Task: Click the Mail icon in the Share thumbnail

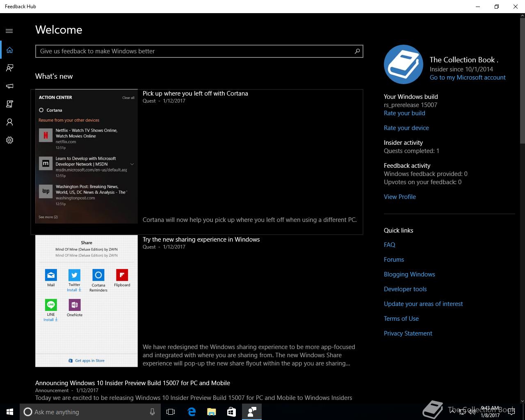Action: coord(51,275)
